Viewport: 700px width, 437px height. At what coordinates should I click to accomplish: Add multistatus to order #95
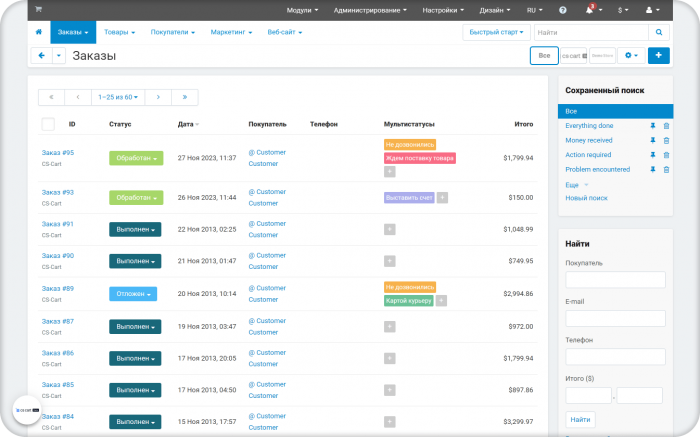click(389, 171)
